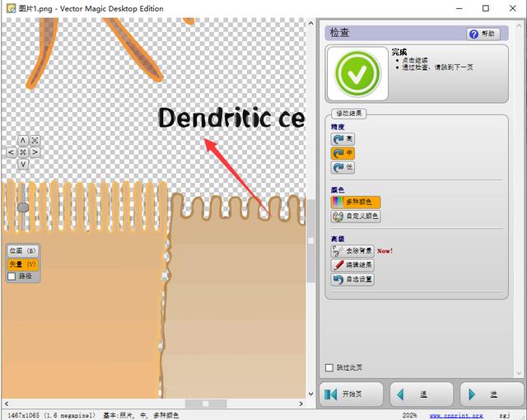Click the large green checkmark icon
The height and width of the screenshot is (420, 527).
pos(357,73)
